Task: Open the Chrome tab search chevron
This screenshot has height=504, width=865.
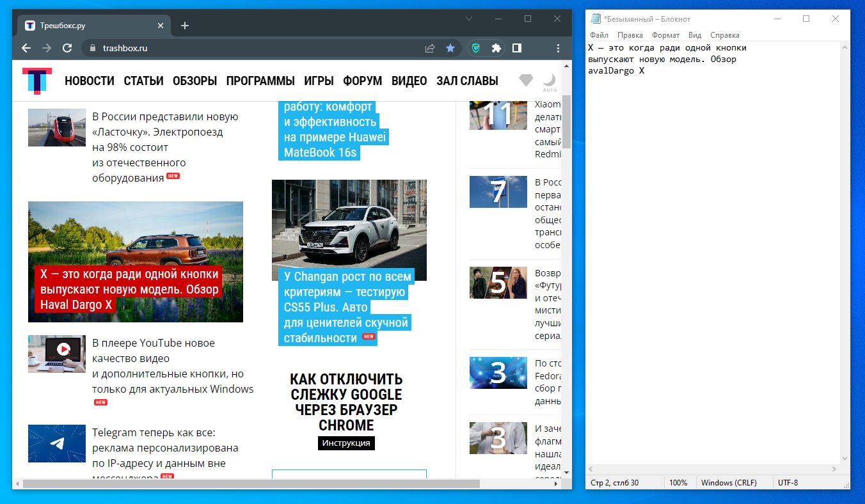Action: click(x=469, y=19)
